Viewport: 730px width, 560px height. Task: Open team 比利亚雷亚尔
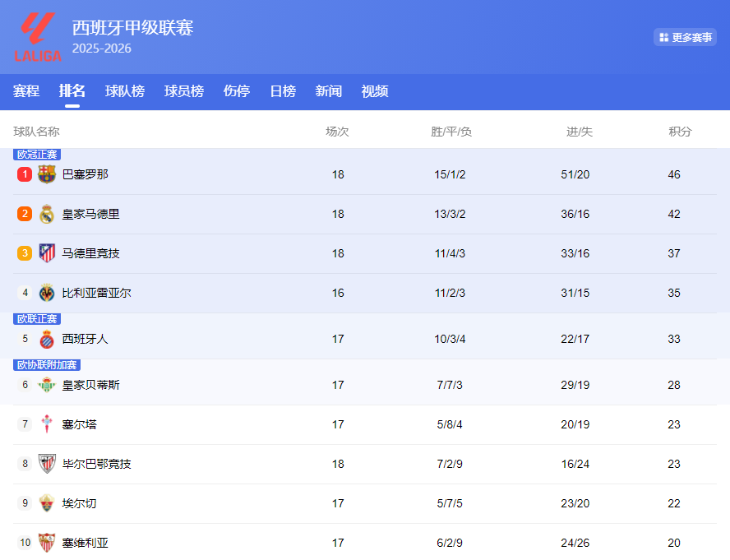pos(97,293)
